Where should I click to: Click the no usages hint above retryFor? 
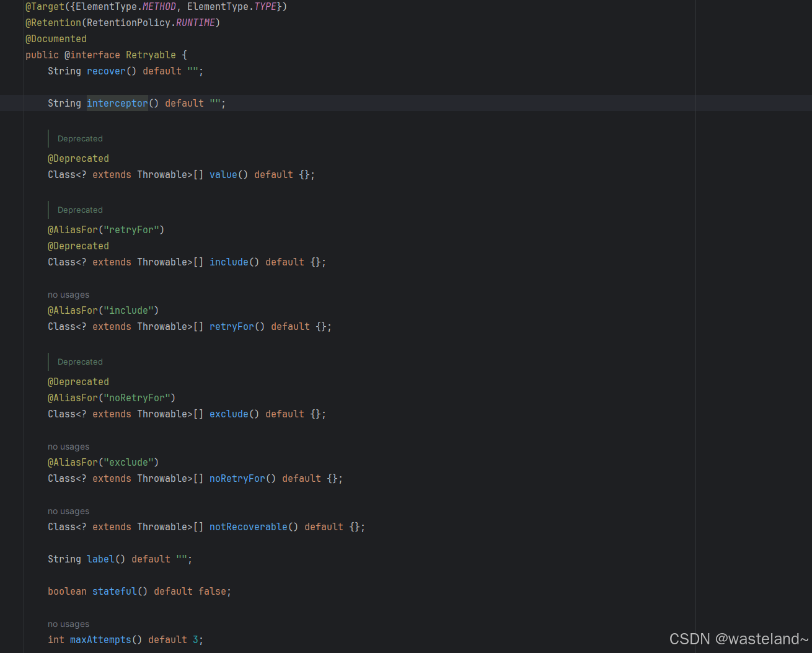click(x=68, y=294)
